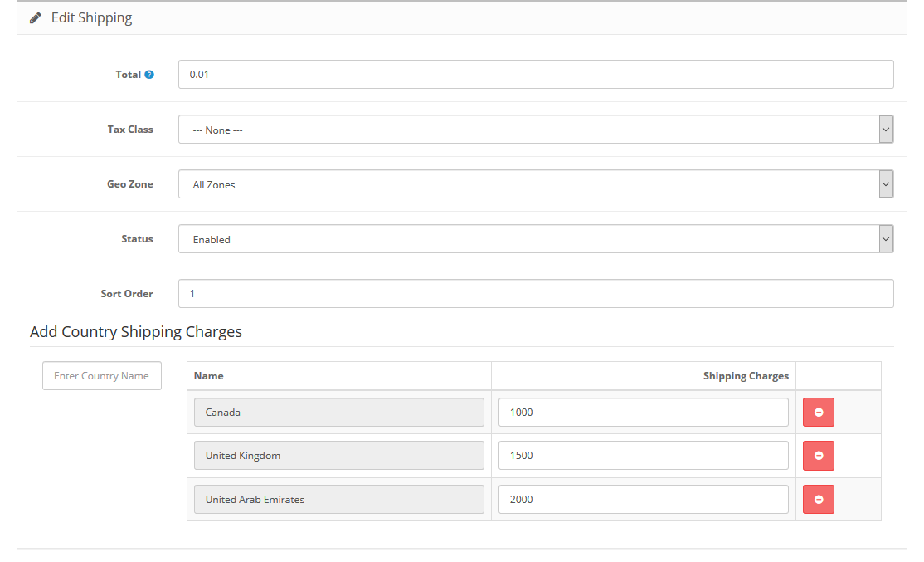Click the Total input field
The width and height of the screenshot is (924, 562).
[536, 75]
